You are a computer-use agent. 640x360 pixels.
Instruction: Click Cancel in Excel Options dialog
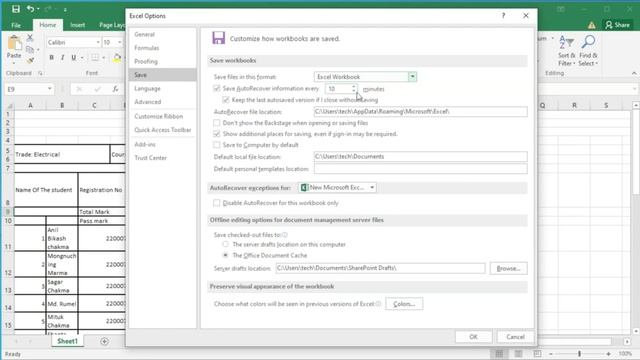[515, 337]
